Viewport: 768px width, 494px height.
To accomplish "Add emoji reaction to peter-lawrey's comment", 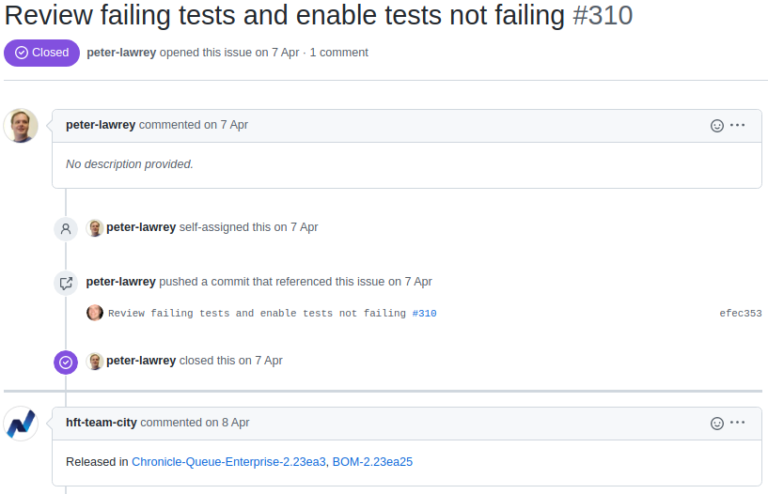I will click(717, 126).
